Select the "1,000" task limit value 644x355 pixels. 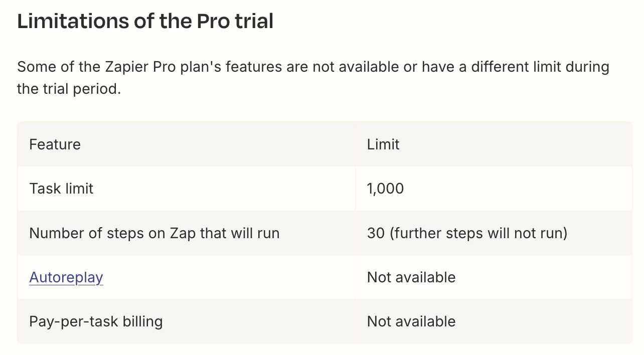tap(385, 189)
